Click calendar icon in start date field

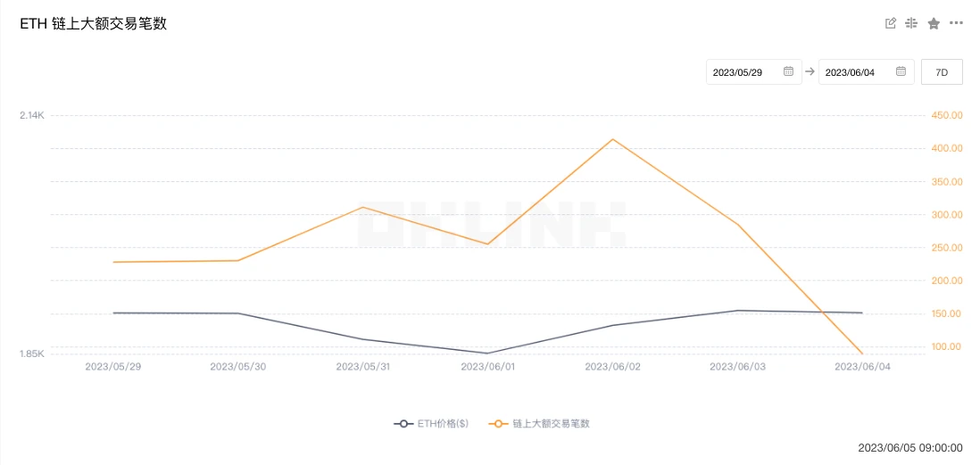(788, 71)
